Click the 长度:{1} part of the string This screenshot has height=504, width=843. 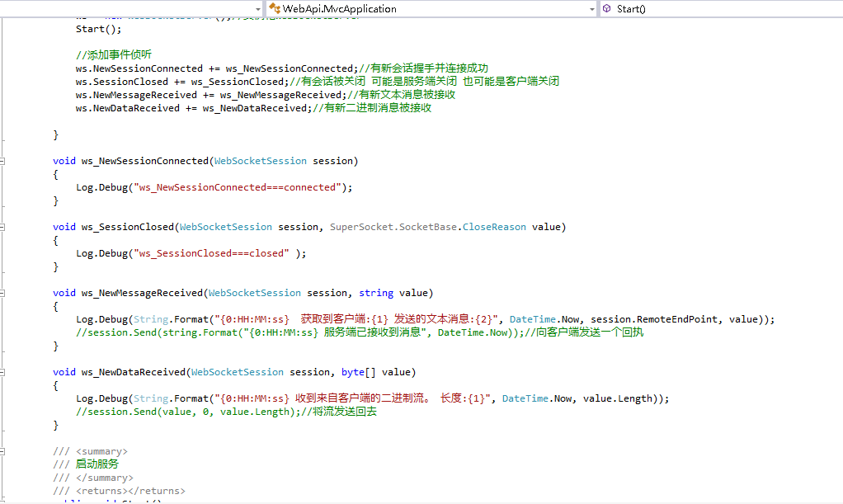click(x=463, y=398)
